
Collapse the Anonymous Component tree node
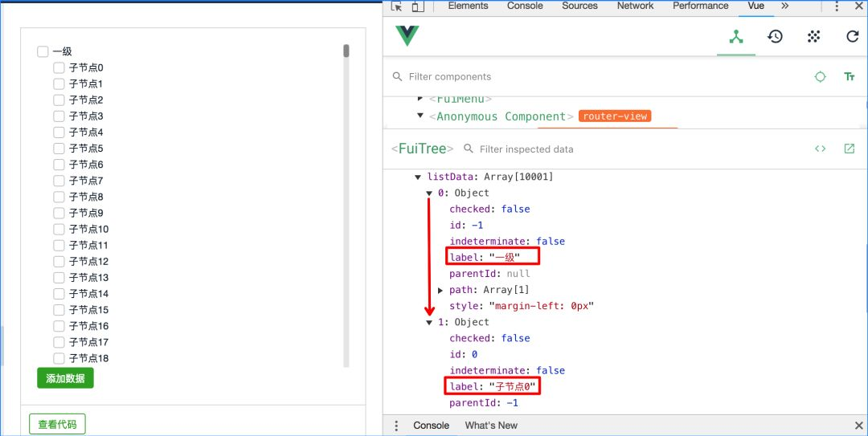point(420,116)
